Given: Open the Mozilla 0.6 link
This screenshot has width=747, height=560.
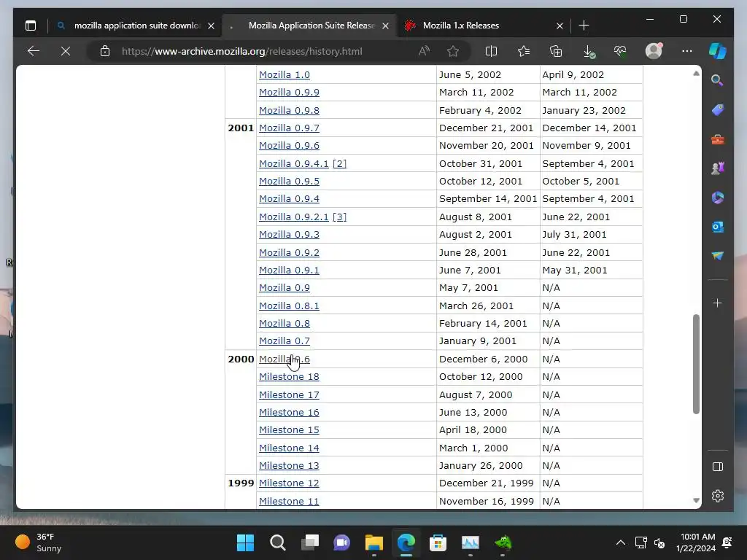Looking at the screenshot, I should [x=284, y=359].
